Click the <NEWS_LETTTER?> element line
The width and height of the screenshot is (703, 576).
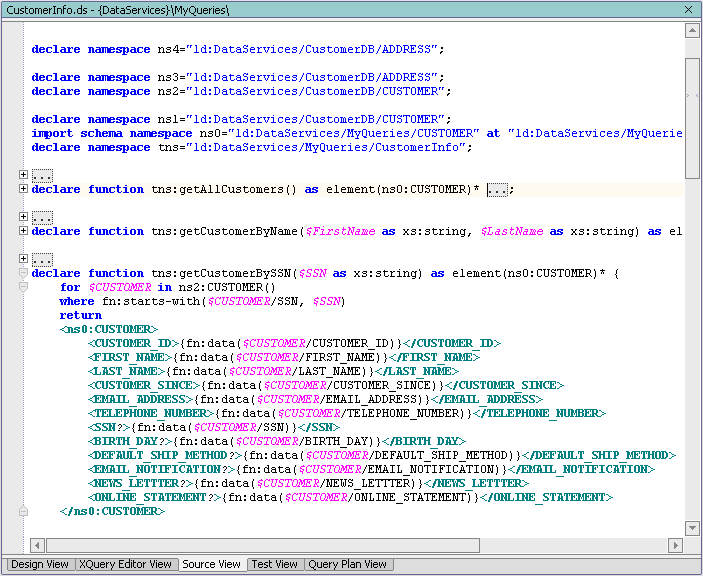pos(308,483)
